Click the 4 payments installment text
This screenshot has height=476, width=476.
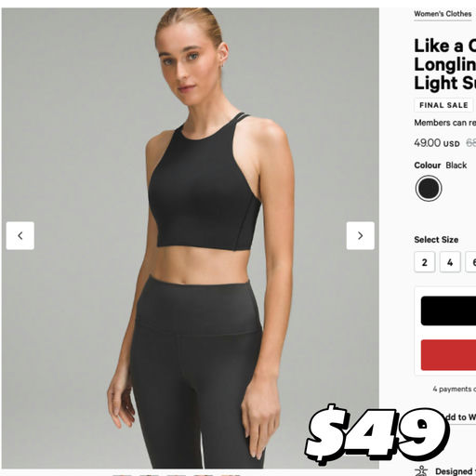pyautogui.click(x=455, y=389)
